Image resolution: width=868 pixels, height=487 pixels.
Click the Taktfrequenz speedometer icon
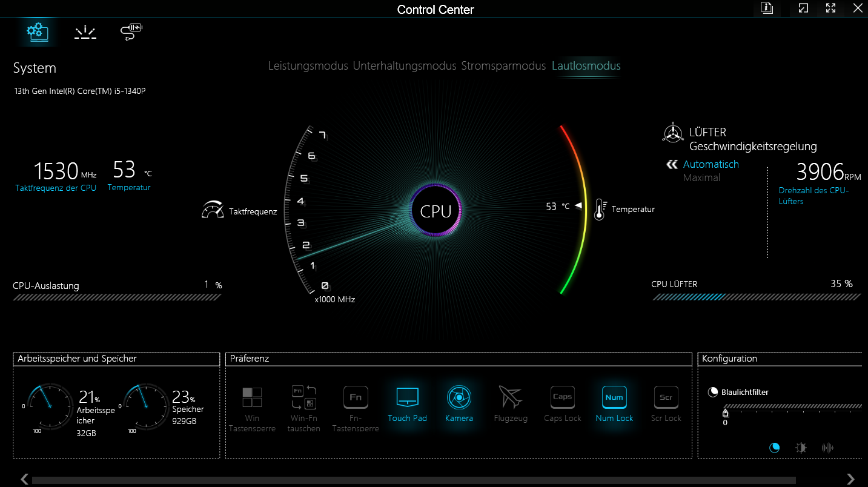tap(213, 210)
